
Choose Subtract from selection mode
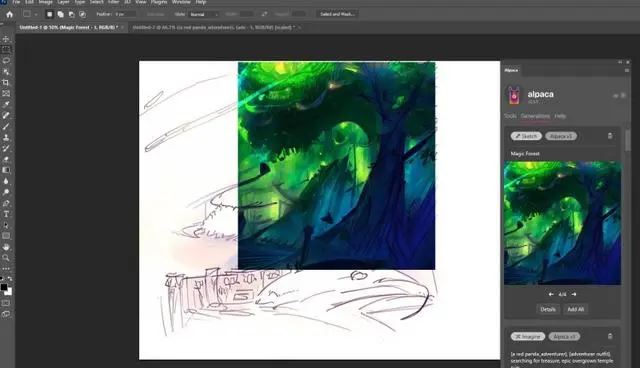[71, 14]
